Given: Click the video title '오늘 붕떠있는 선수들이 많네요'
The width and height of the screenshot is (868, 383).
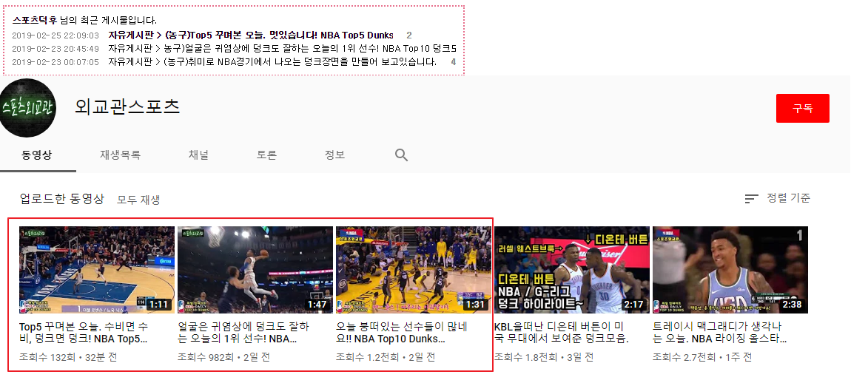Looking at the screenshot, I should click(x=402, y=332).
